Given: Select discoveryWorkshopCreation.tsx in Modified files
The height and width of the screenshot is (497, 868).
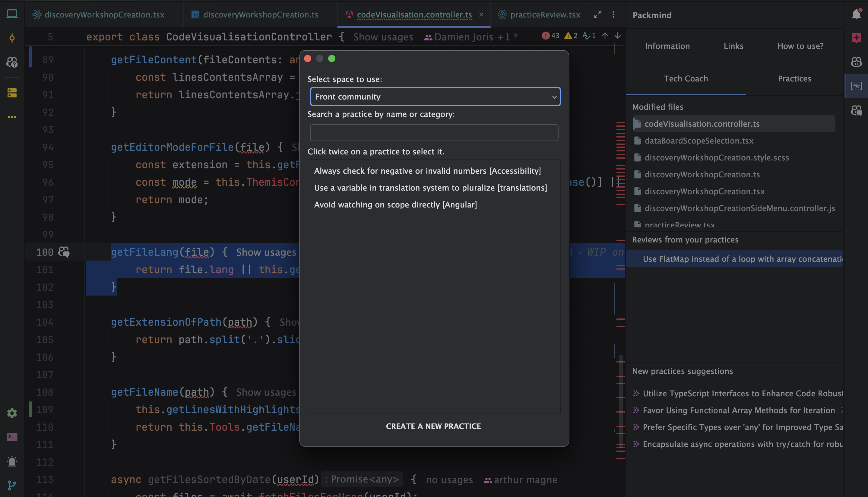Looking at the screenshot, I should (x=734, y=191).
